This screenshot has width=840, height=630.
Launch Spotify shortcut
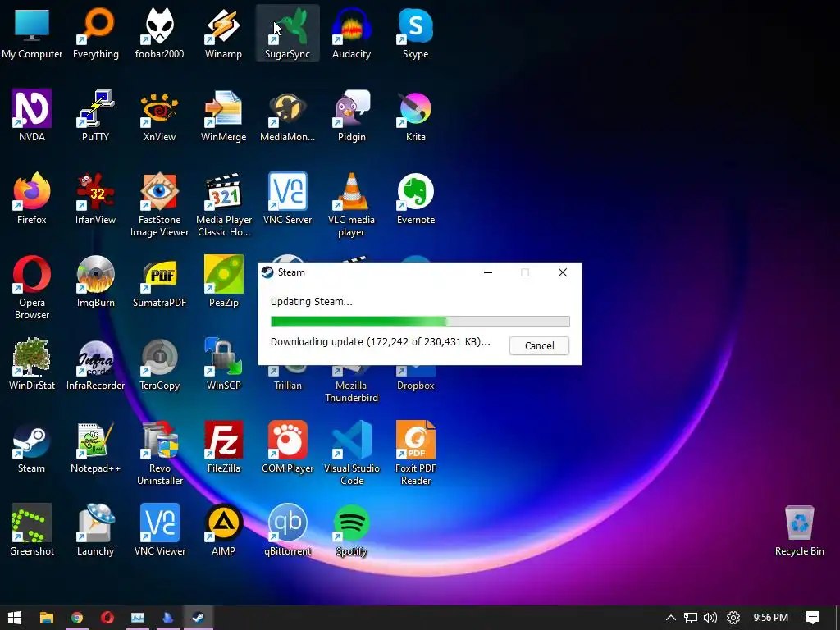click(351, 530)
